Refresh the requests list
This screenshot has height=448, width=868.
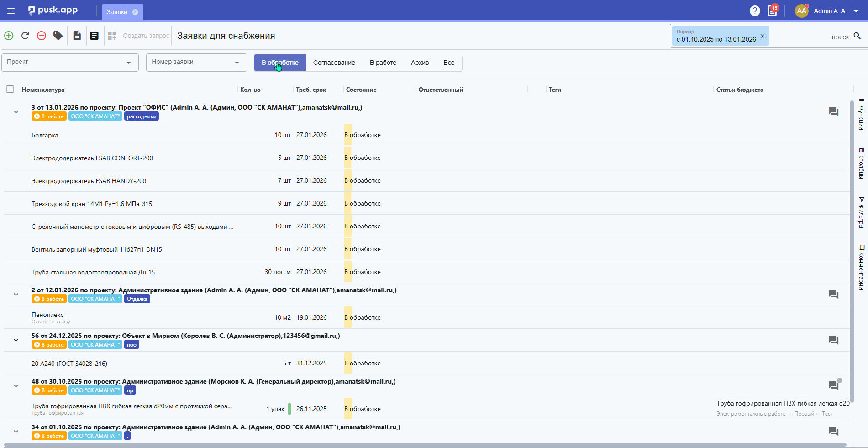(x=25, y=36)
